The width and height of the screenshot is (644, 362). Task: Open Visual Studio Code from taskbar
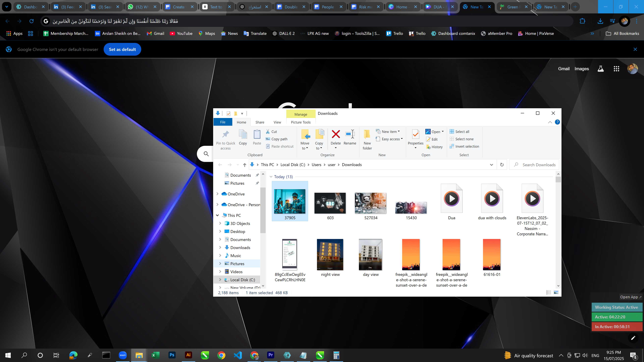tap(237, 355)
